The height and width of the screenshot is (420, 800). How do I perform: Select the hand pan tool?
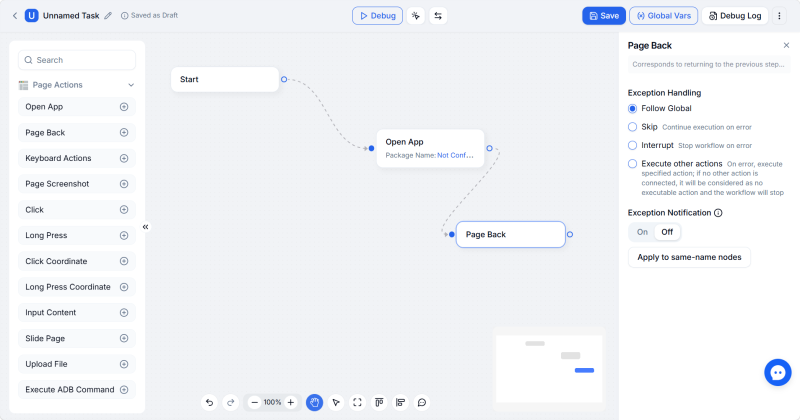pos(314,403)
